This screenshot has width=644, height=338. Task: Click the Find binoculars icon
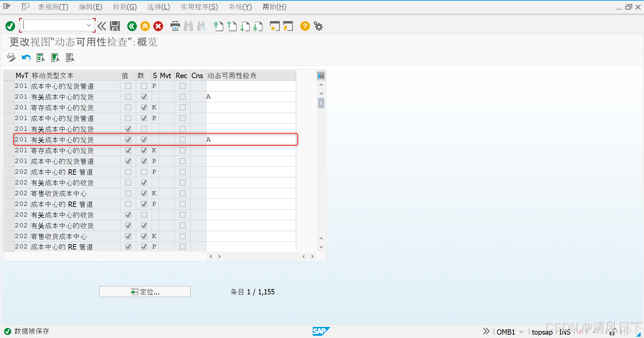(189, 26)
